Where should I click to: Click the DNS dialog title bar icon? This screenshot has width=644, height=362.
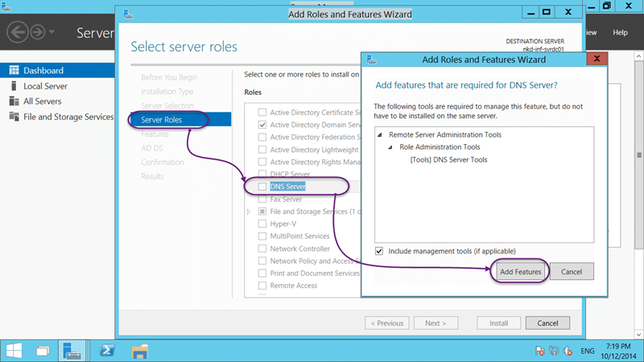tap(372, 60)
